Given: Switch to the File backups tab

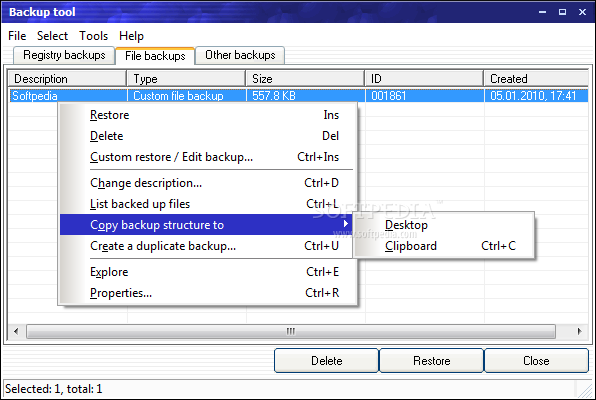Looking at the screenshot, I should point(155,56).
